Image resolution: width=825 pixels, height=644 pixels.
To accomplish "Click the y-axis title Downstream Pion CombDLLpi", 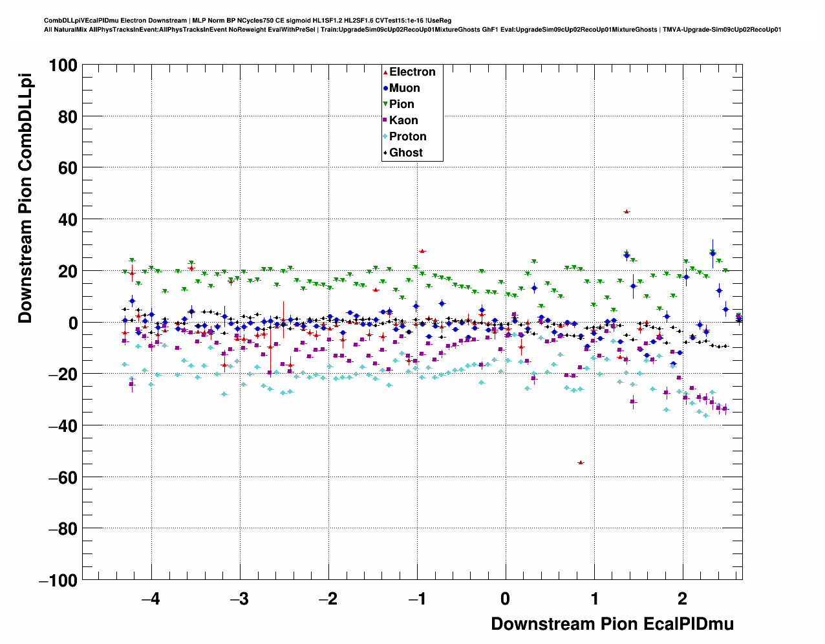I will pyautogui.click(x=25, y=197).
